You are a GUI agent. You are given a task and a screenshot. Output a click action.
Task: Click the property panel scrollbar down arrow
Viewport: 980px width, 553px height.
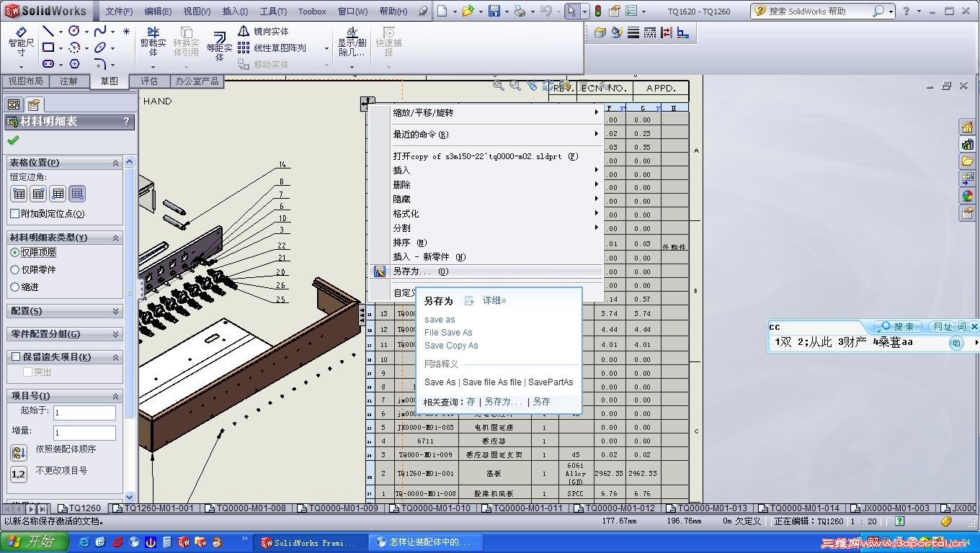(130, 497)
